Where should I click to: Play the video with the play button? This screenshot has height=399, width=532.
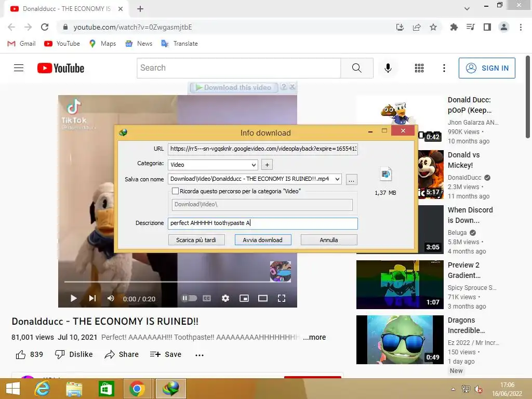pos(73,298)
